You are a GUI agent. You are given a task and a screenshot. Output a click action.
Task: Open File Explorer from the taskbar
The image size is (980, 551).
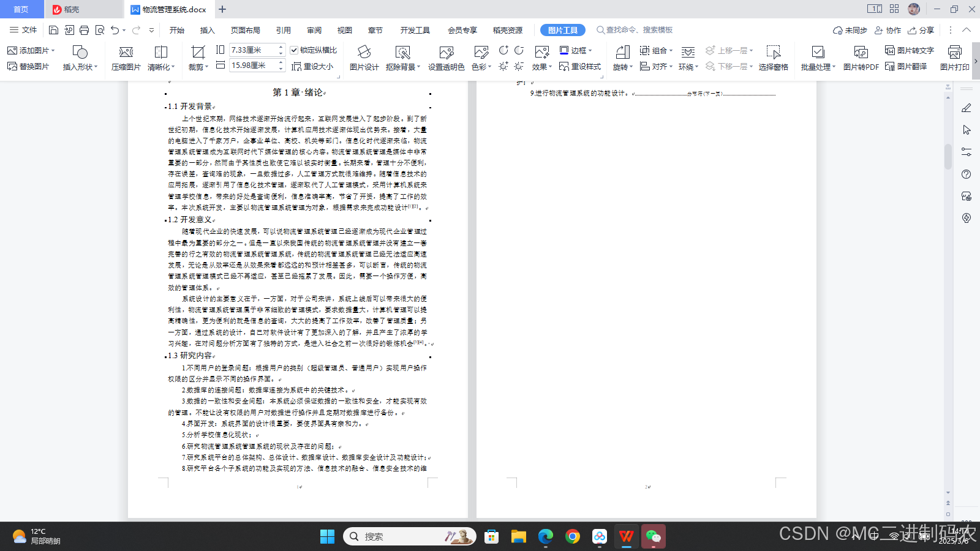coord(519,537)
